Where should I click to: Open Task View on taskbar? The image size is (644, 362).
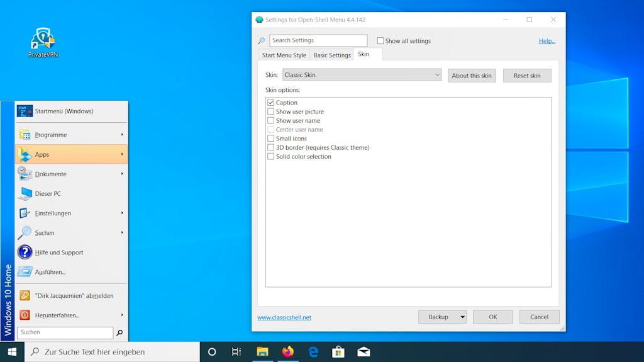236,352
